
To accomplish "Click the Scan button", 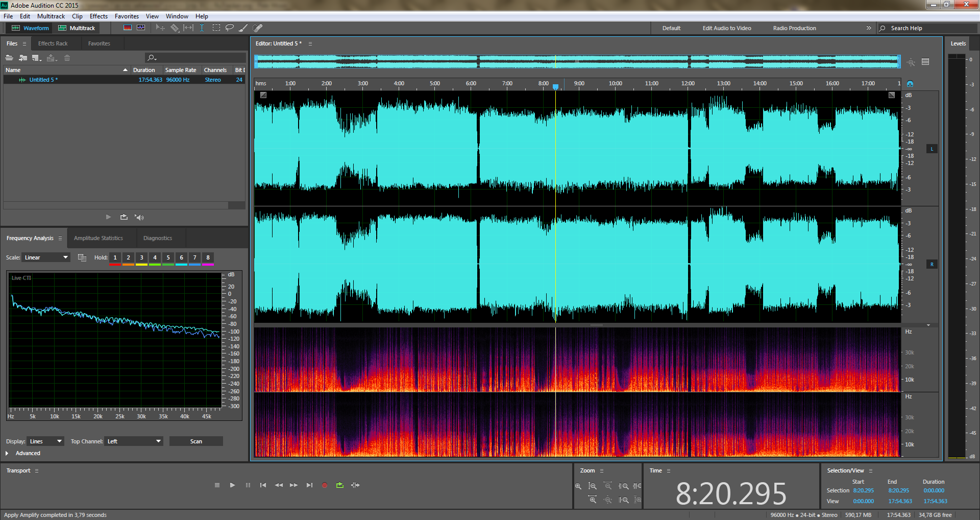I will 196,441.
